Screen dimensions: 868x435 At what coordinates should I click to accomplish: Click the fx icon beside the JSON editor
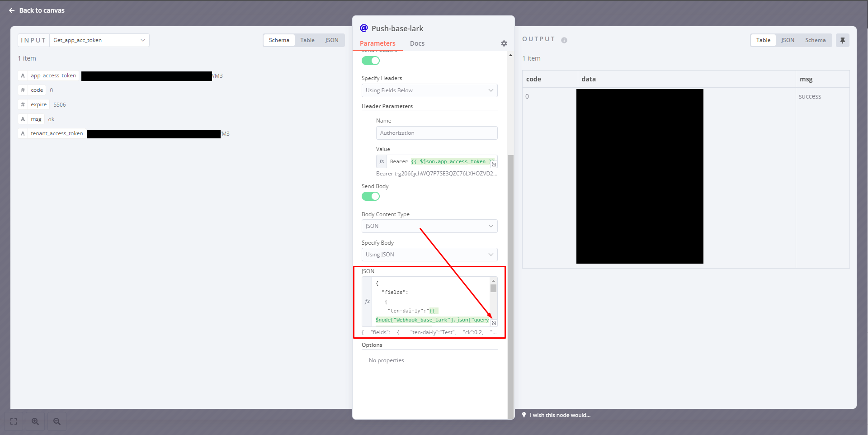point(367,302)
